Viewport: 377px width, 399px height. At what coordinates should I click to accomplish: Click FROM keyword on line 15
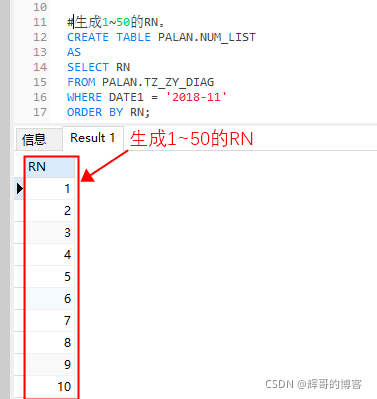click(x=81, y=82)
